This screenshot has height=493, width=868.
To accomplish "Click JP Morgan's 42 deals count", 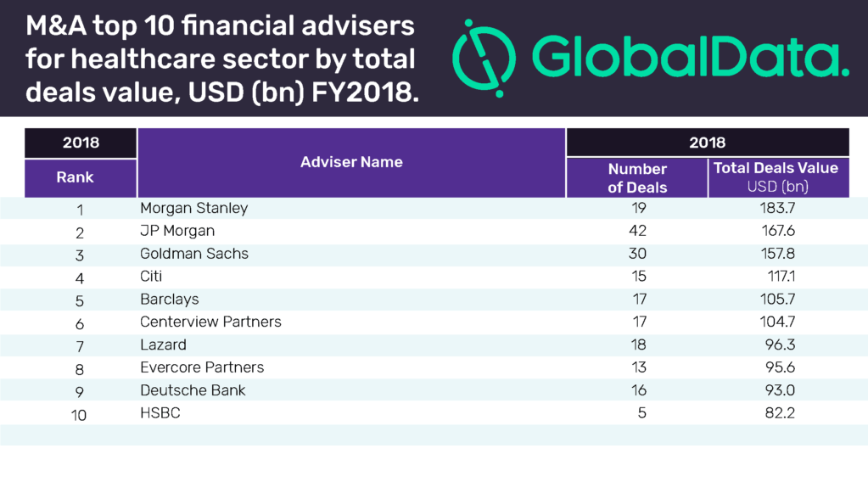I will (637, 231).
